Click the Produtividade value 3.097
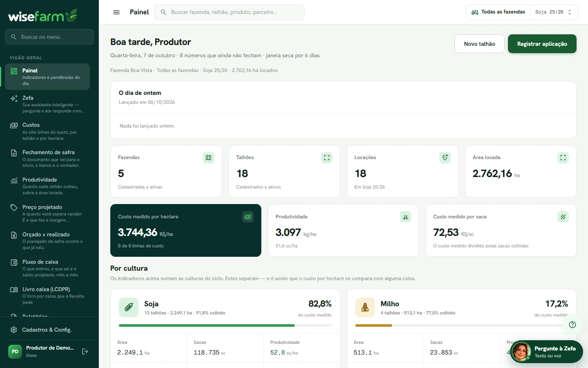 coord(288,233)
